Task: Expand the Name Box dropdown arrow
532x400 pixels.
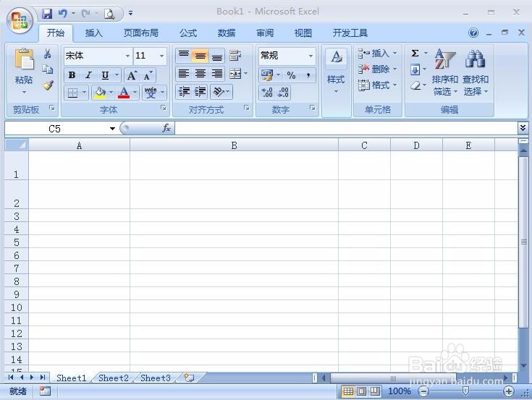Action: tap(112, 129)
